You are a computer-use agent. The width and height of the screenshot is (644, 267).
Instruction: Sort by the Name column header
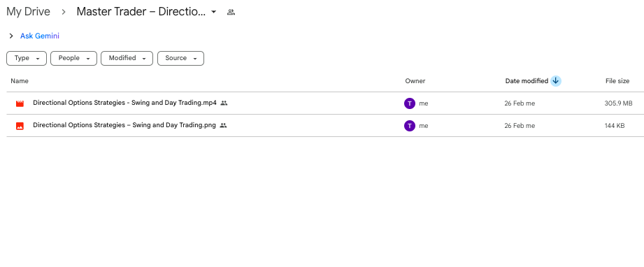pos(20,81)
